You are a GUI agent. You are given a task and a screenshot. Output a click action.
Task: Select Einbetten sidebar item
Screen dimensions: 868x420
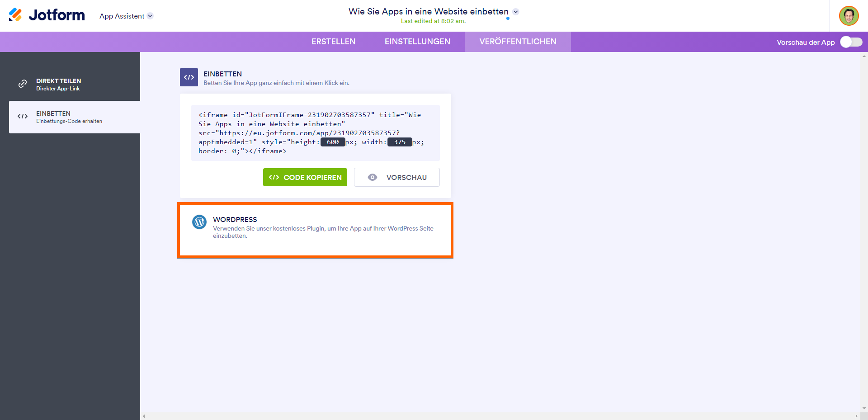(x=75, y=117)
